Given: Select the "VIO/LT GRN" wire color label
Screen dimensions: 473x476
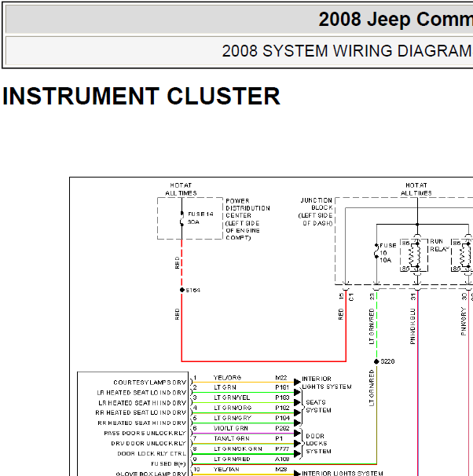Looking at the screenshot, I should pos(231,428).
